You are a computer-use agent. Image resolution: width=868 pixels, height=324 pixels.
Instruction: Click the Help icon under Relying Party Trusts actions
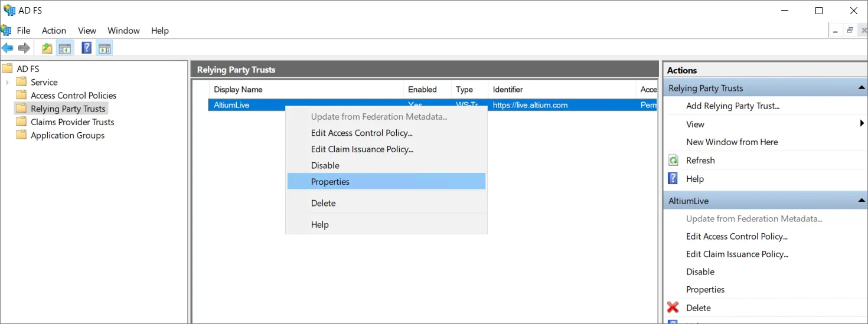tap(673, 178)
